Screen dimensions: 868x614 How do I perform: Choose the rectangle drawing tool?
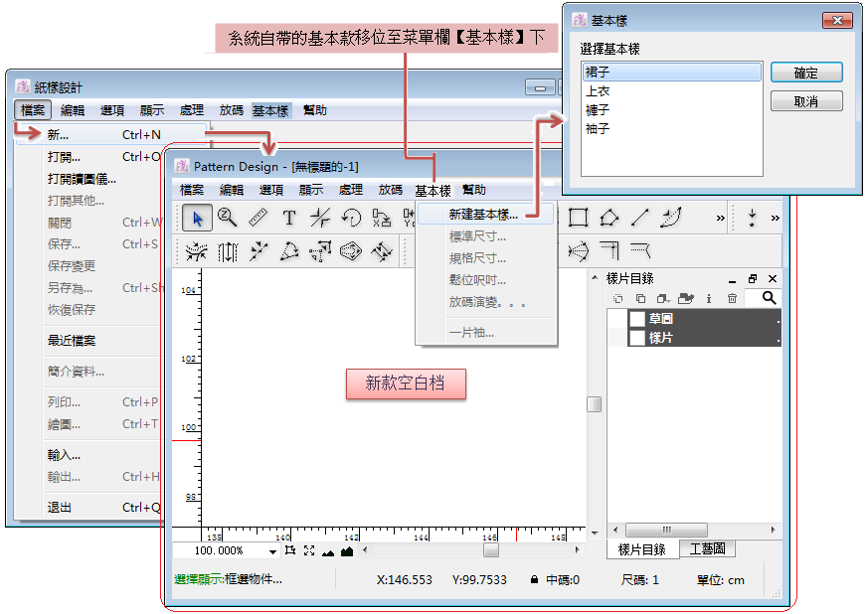click(x=579, y=218)
